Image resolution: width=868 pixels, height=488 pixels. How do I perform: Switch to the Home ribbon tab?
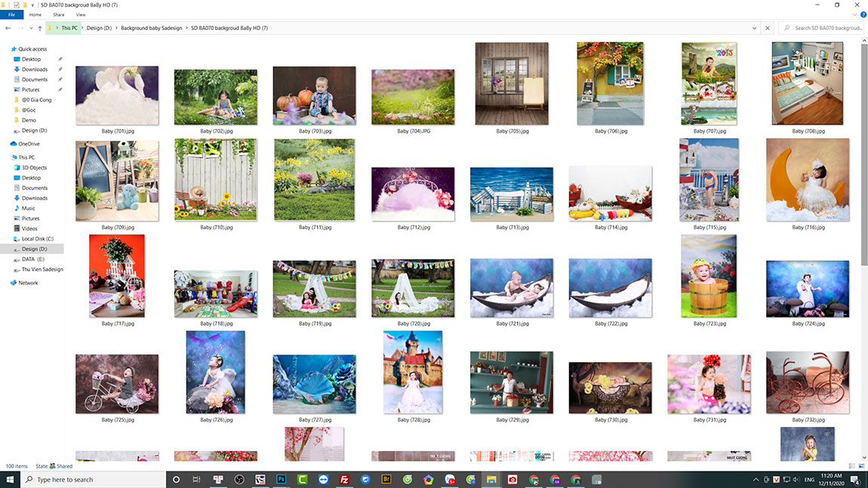35,15
